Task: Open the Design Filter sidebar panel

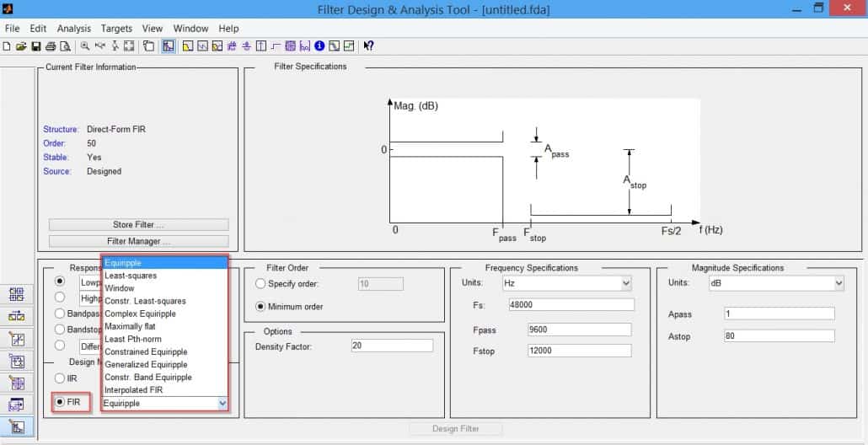Action: pos(17,426)
